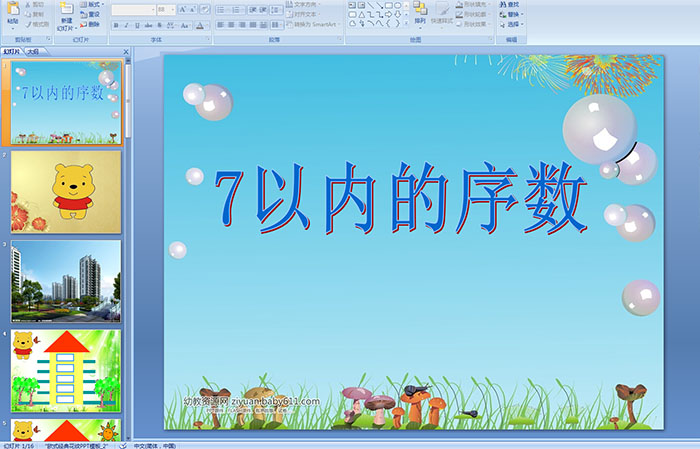Select the straight line shape
The image size is (700, 449).
(x=371, y=5)
